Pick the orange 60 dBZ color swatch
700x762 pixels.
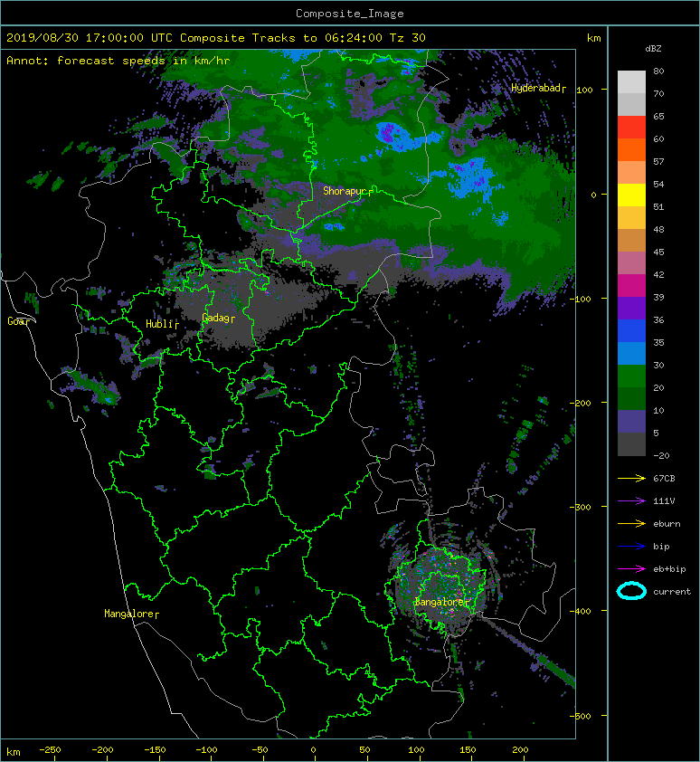pyautogui.click(x=631, y=149)
